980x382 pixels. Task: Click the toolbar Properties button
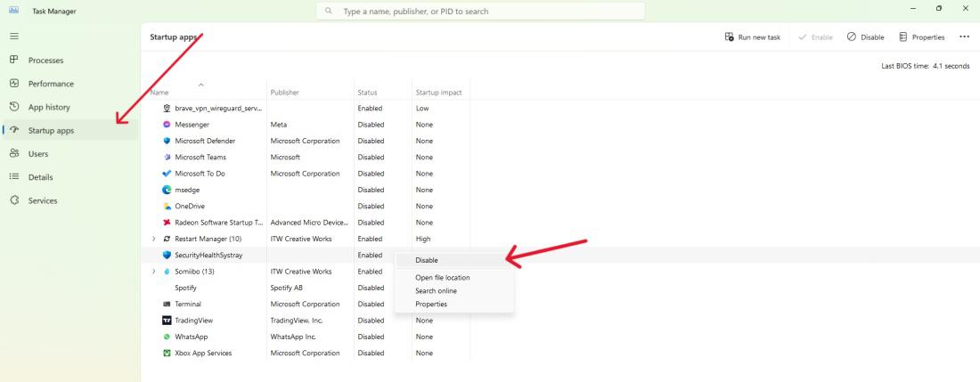tap(922, 37)
